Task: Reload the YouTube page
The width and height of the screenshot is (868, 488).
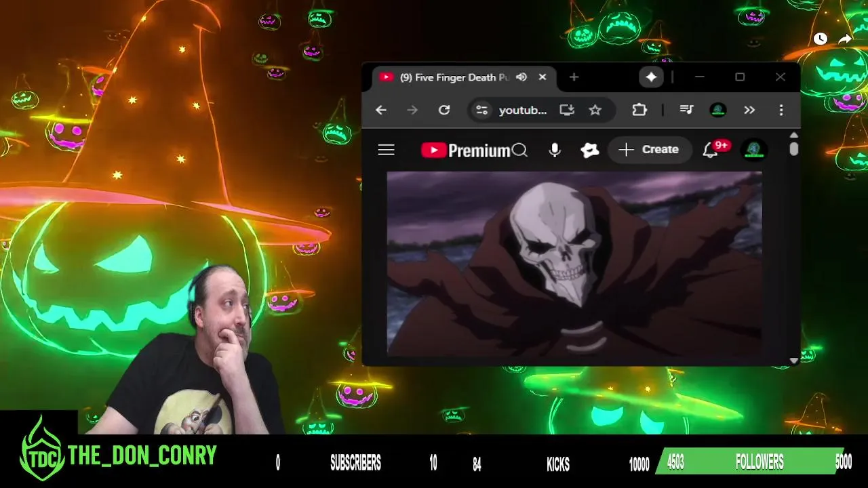Action: (444, 110)
